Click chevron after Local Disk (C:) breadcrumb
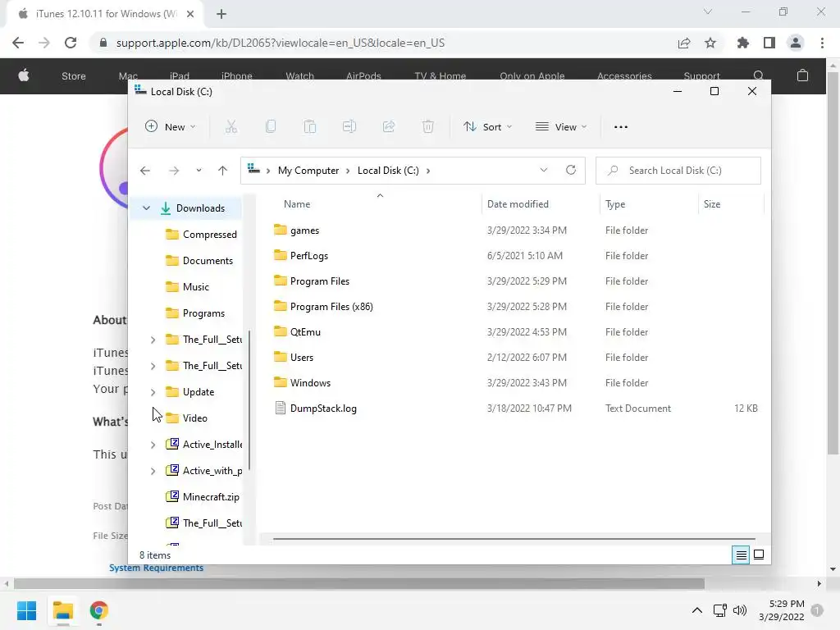 428,171
